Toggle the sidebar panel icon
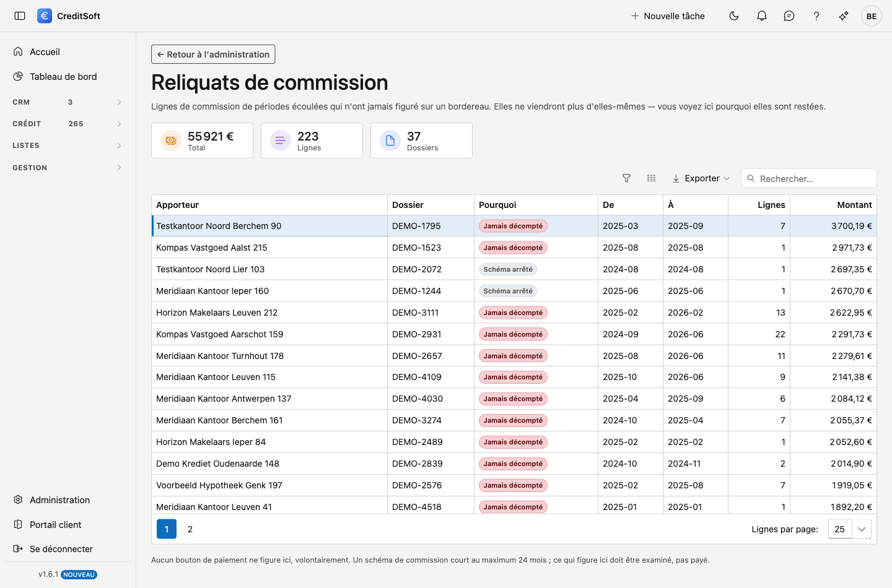 (x=20, y=16)
